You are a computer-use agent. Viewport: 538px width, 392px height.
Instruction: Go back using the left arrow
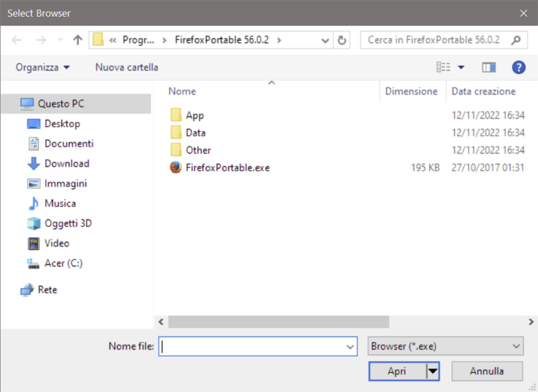[x=16, y=40]
